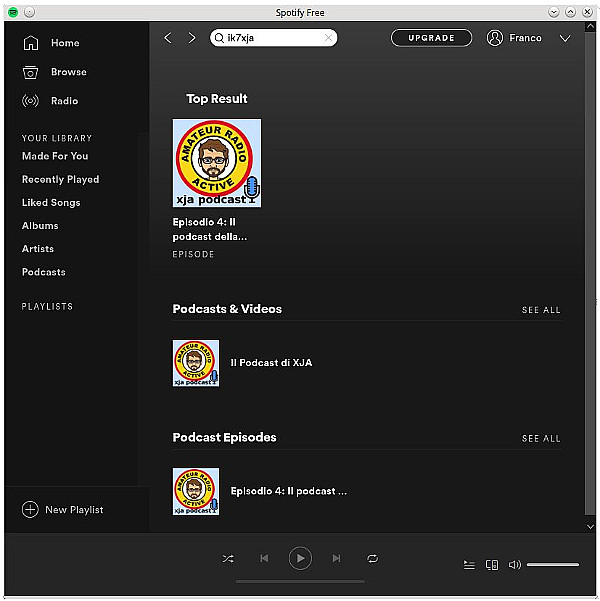This screenshot has width=600, height=601.
Task: Open Made For You in library
Action: coord(55,156)
